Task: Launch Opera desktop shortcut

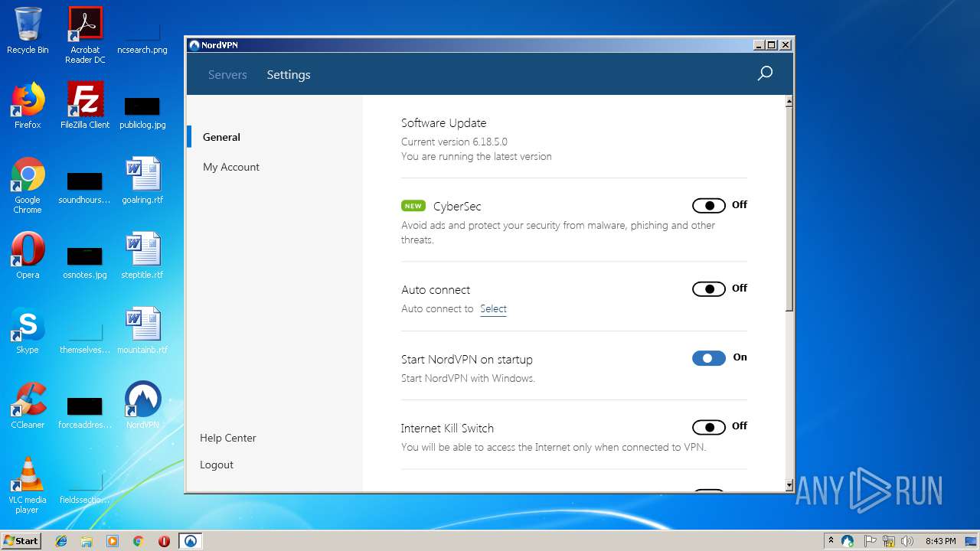Action: [28, 256]
